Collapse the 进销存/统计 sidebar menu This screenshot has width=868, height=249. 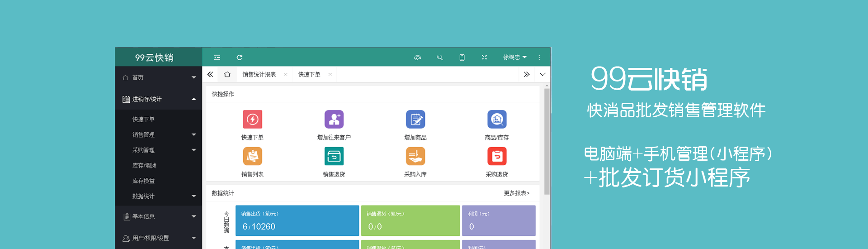[x=158, y=99]
